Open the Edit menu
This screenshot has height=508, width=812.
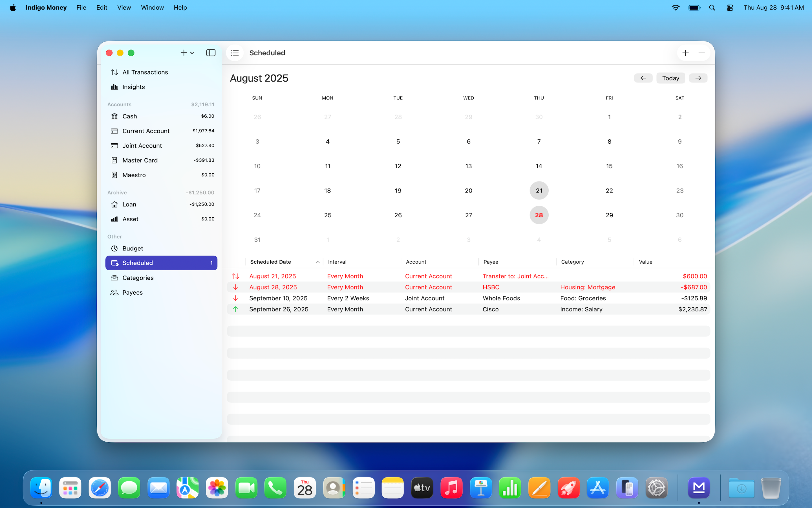[x=102, y=7]
